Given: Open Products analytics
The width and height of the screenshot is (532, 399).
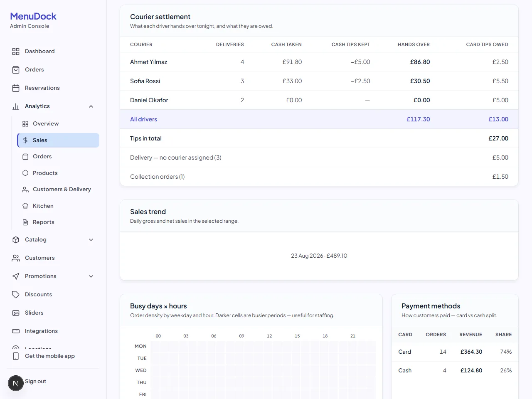Looking at the screenshot, I should point(58,173).
